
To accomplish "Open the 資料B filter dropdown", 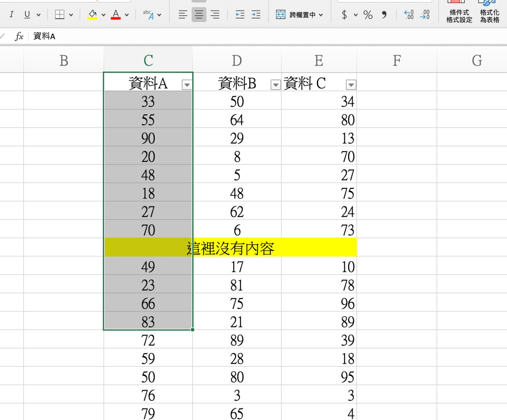I will [275, 85].
